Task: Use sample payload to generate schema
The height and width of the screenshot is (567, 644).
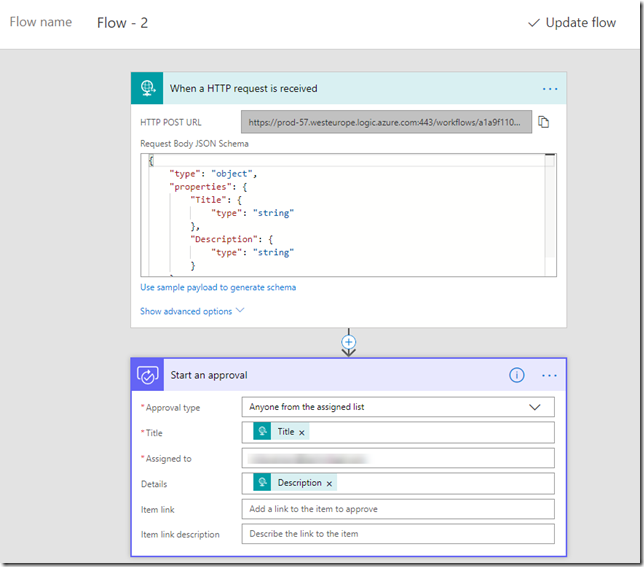Action: pos(218,287)
